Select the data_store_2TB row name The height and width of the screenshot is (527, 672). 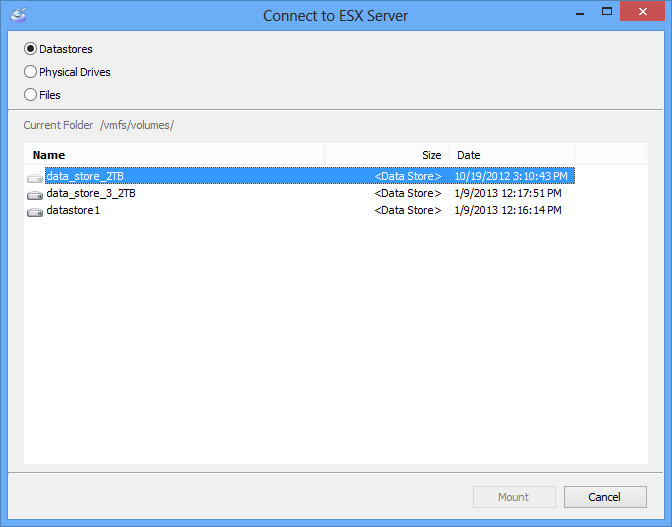coord(85,176)
